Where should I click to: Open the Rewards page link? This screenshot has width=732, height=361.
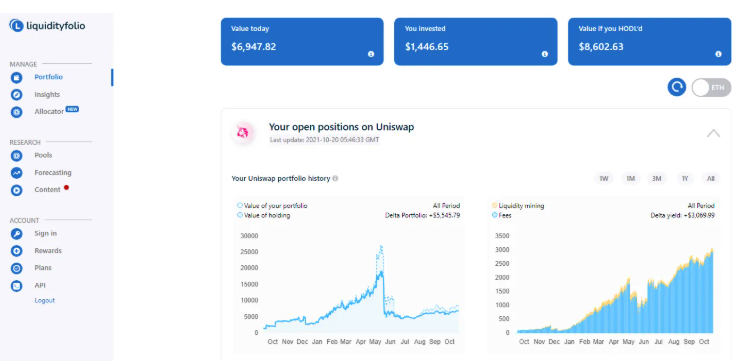coord(48,251)
